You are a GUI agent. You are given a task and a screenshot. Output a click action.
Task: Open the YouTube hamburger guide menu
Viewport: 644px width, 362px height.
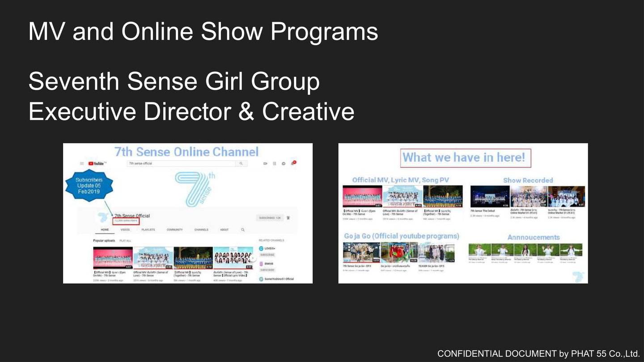point(82,164)
